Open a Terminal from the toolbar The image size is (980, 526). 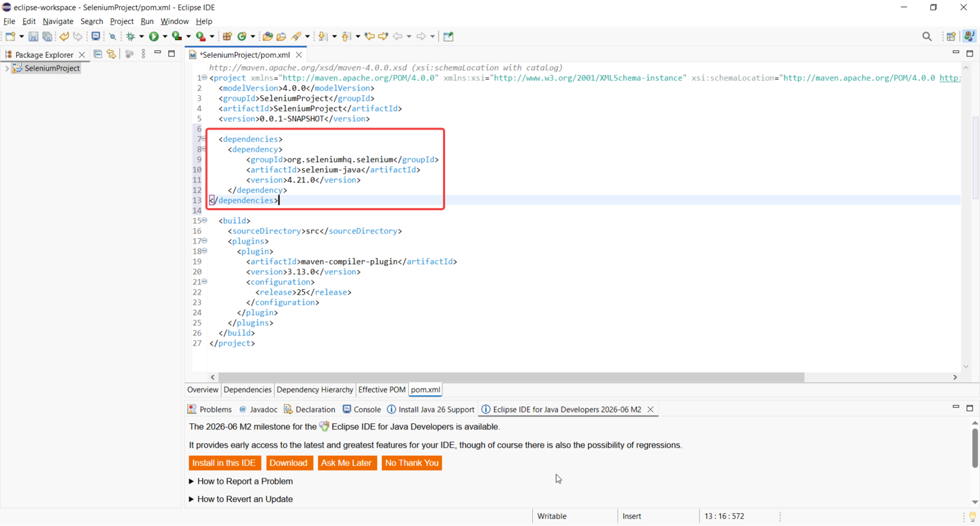95,36
